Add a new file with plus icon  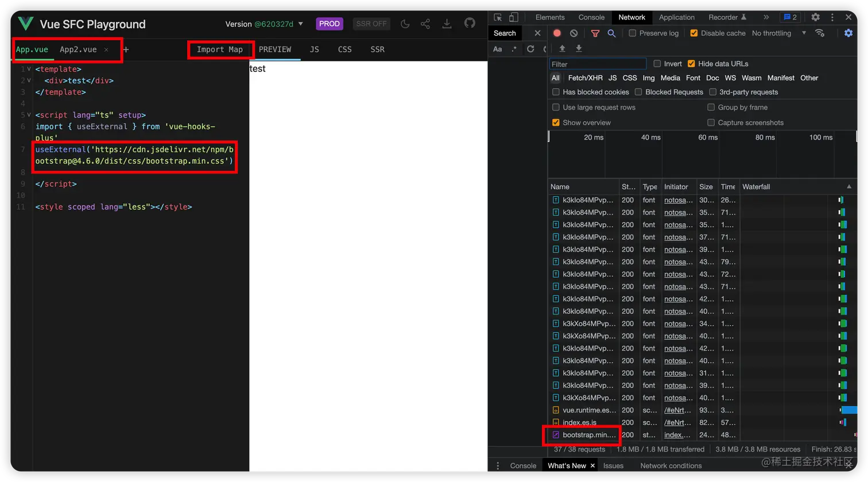point(126,49)
